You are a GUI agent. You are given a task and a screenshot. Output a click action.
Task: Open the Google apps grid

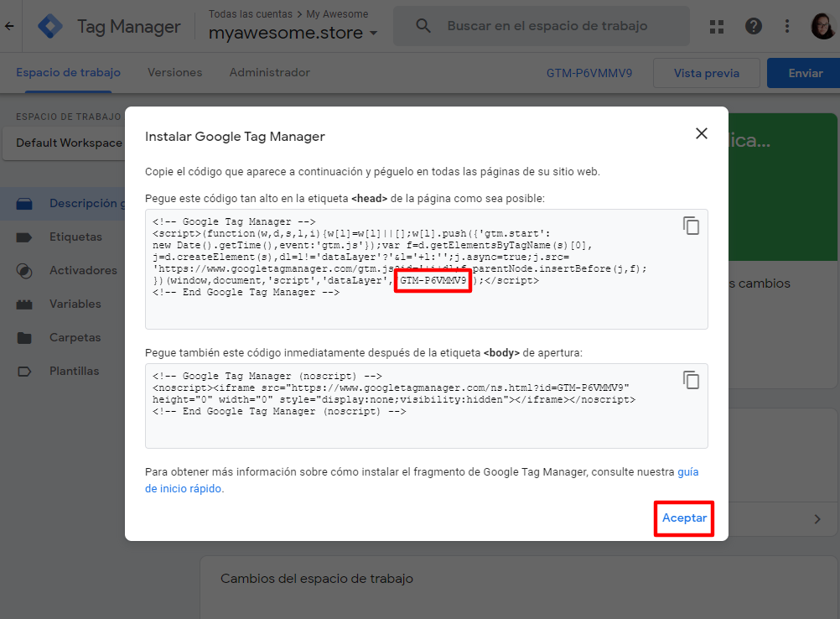click(717, 26)
